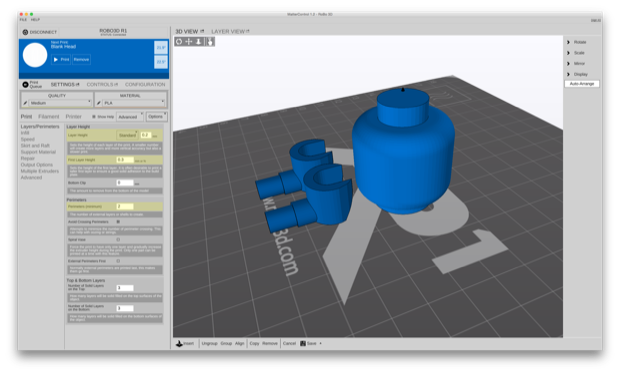Toggle Avoid Crossing Perimeters checkbox

pos(118,222)
